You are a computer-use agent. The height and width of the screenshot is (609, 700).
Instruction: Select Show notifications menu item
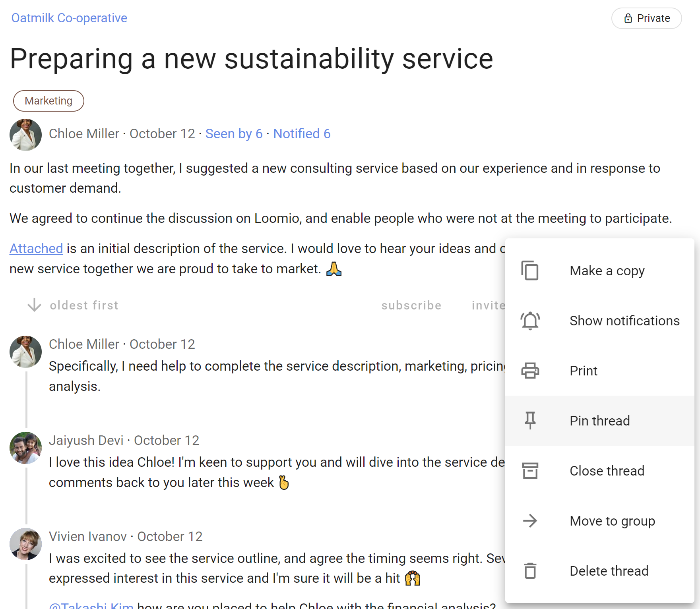(624, 321)
